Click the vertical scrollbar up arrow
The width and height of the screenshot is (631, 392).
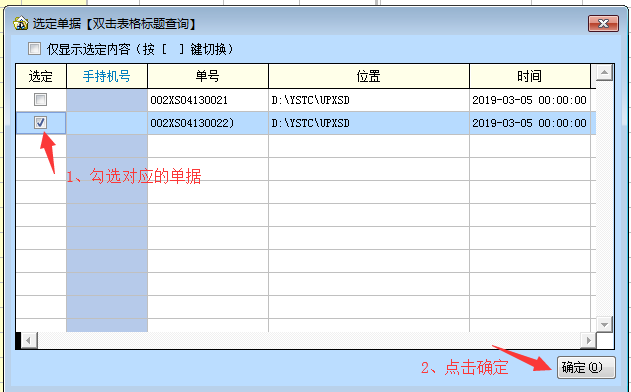604,73
